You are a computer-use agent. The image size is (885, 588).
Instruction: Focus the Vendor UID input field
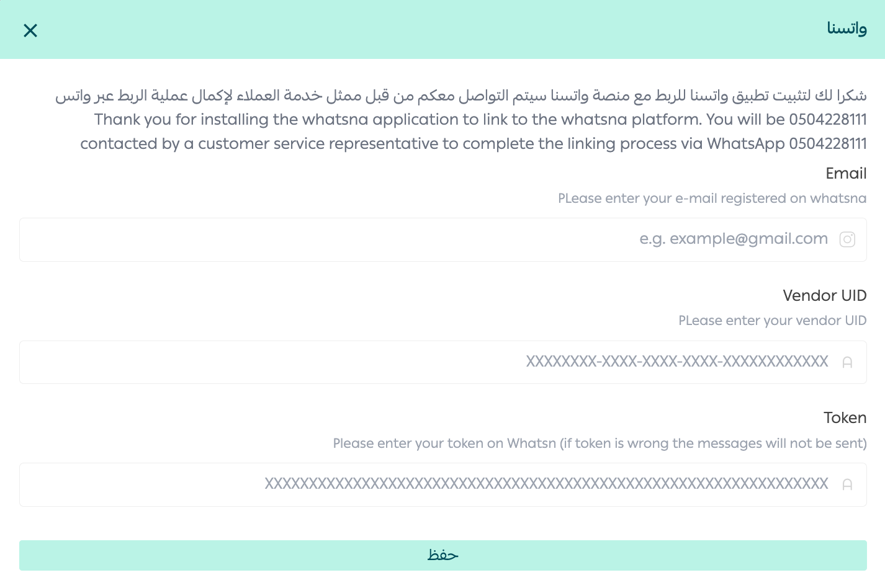[x=443, y=362]
